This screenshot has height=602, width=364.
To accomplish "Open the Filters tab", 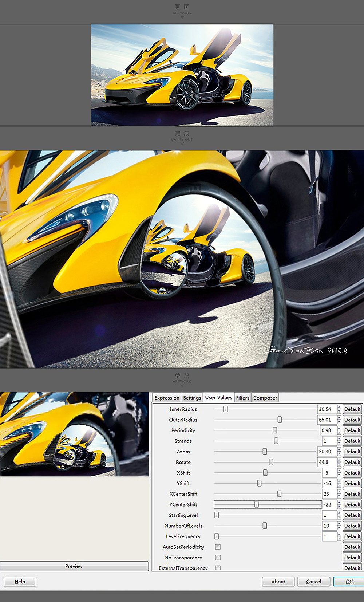I will tap(242, 398).
